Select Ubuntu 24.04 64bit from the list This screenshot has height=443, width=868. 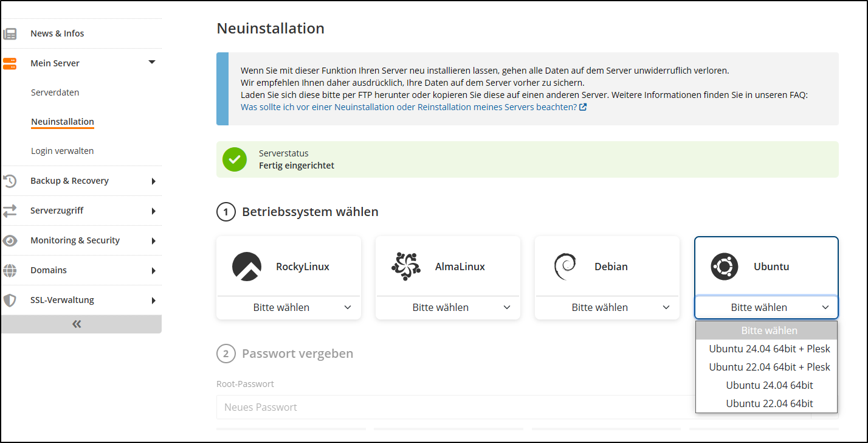click(x=769, y=385)
